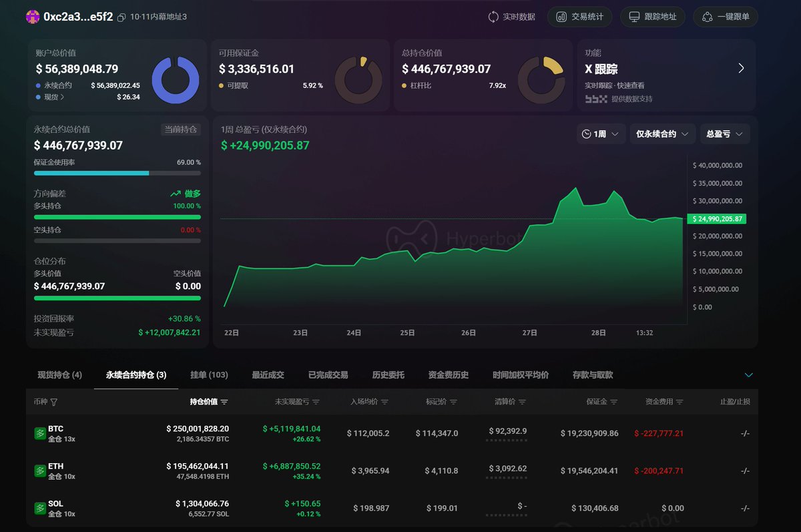Click the 实时数据 refresh icon
The width and height of the screenshot is (801, 532).
pyautogui.click(x=493, y=17)
